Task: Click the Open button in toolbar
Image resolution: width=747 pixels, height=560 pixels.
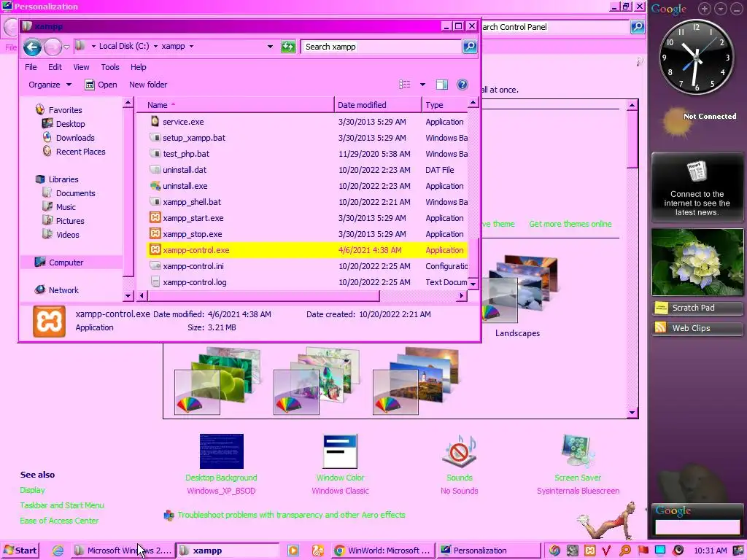Action: [101, 85]
